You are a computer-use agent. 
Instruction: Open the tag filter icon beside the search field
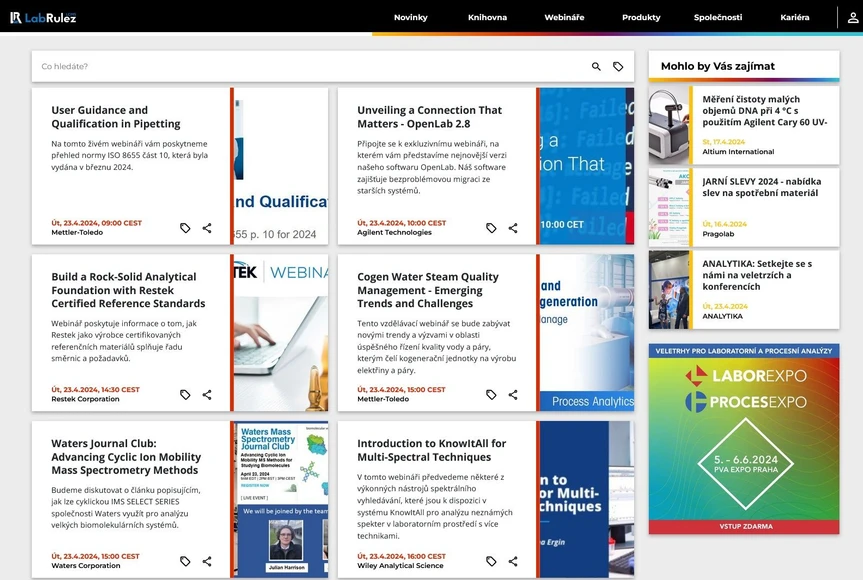click(618, 65)
